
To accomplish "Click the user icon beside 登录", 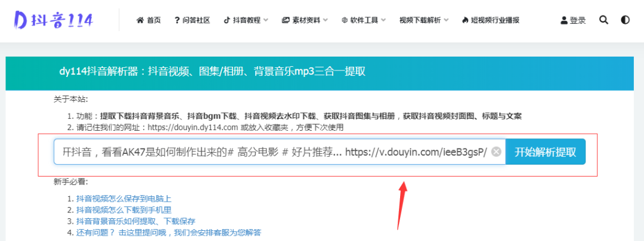I will point(564,20).
